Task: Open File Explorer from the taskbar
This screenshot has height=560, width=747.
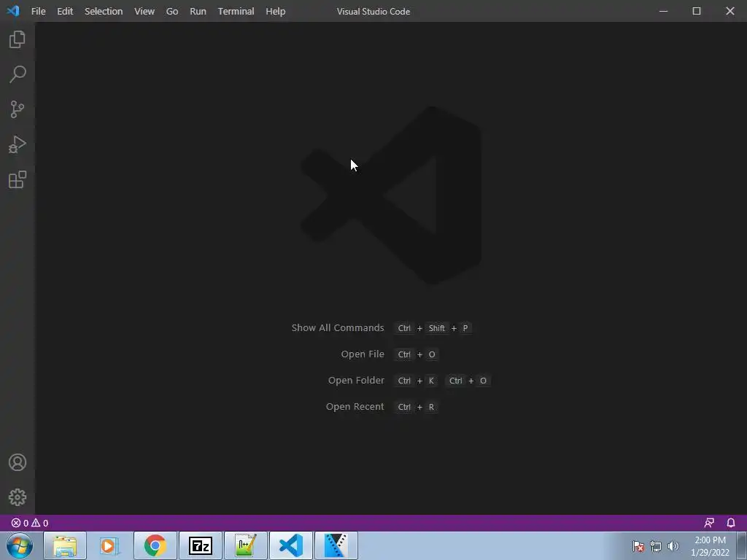Action: tap(65, 545)
